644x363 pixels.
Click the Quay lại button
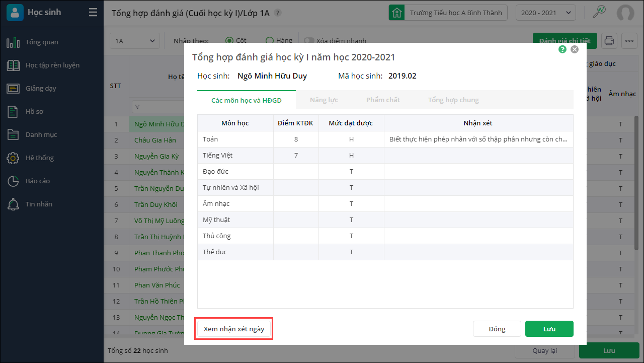(545, 350)
